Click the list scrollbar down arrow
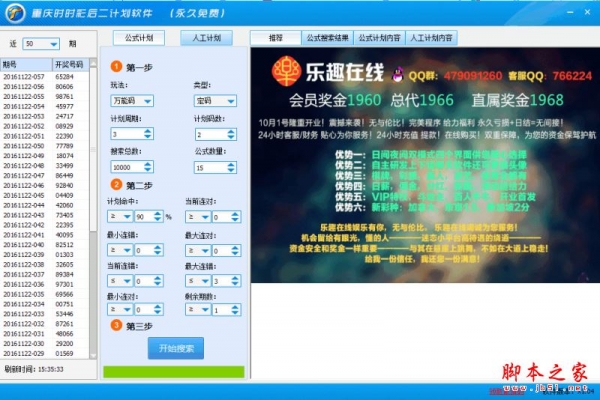The height and width of the screenshot is (400, 600). pyautogui.click(x=93, y=355)
